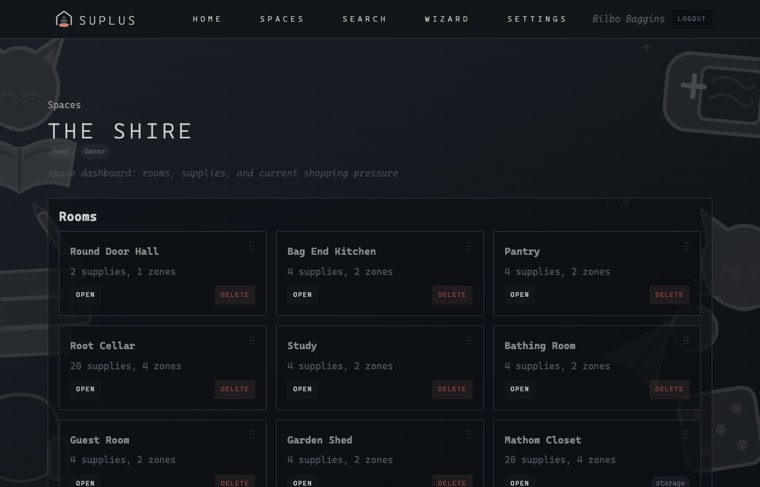The image size is (760, 487).
Task: Open the Bag End Kitchen room
Action: pyautogui.click(x=302, y=295)
